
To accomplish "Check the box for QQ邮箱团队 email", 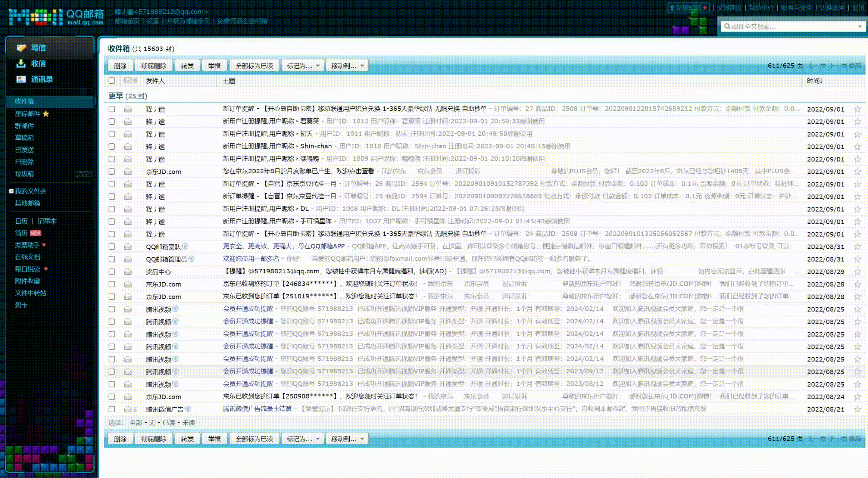I will coord(112,247).
